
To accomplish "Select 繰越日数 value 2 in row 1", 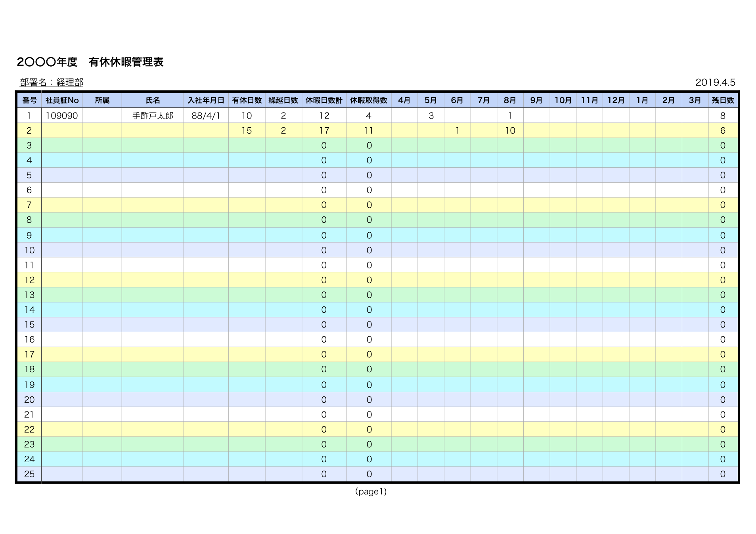I will click(x=283, y=116).
